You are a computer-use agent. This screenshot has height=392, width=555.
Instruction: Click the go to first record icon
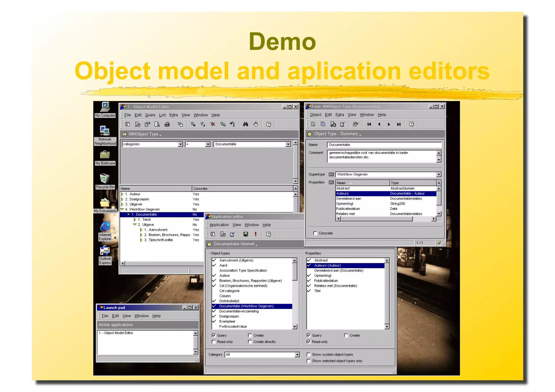pos(369,124)
